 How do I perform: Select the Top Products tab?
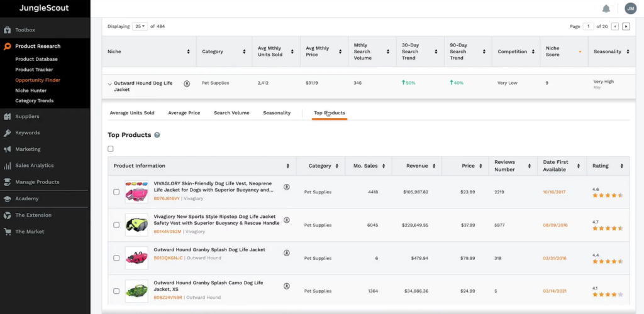330,113
